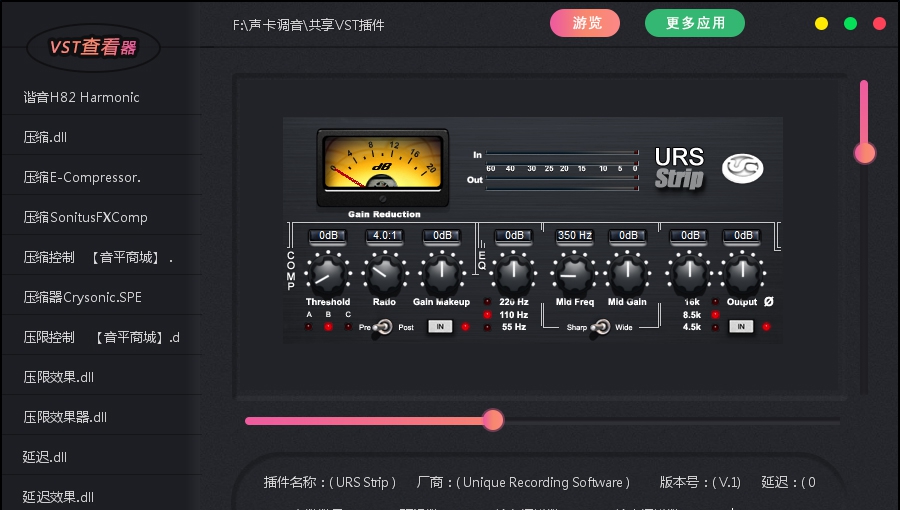Select the 220 Hz low frequency LED
The image size is (900, 510).
[x=487, y=302]
